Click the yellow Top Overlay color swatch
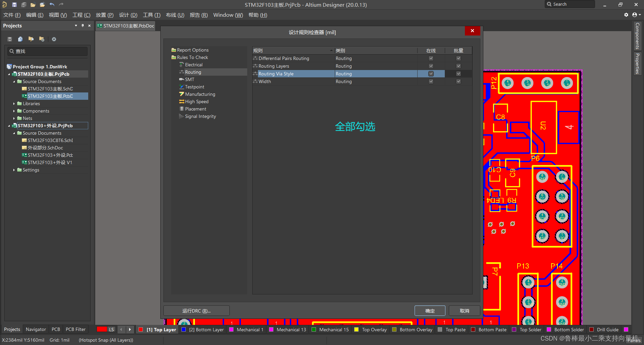This screenshot has height=345, width=644. click(x=357, y=330)
